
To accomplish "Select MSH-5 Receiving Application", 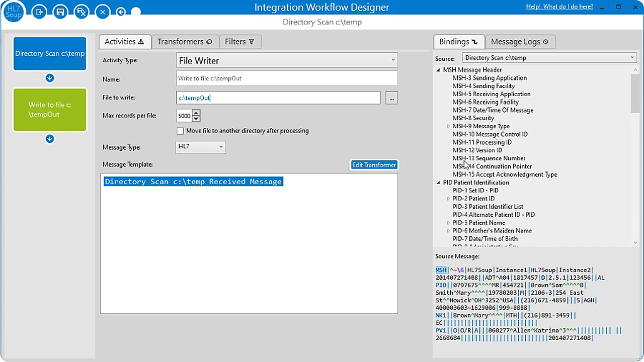I will click(x=492, y=94).
